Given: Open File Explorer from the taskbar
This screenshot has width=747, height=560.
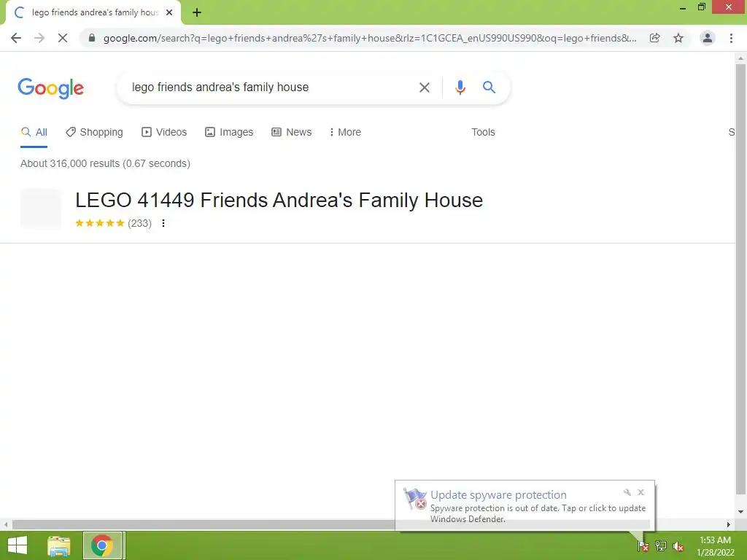Looking at the screenshot, I should [58, 545].
